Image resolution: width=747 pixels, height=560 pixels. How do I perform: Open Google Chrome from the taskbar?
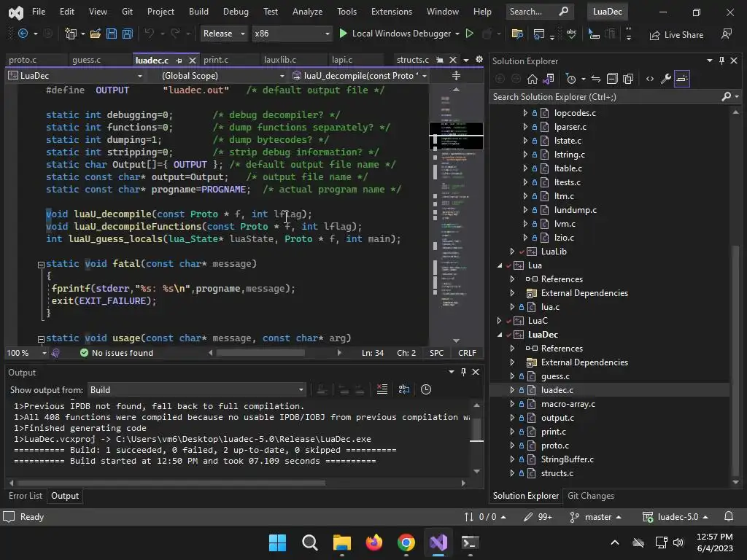(406, 542)
